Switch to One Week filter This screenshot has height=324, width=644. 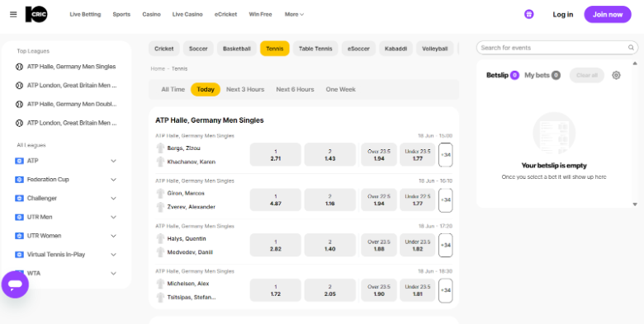(340, 89)
